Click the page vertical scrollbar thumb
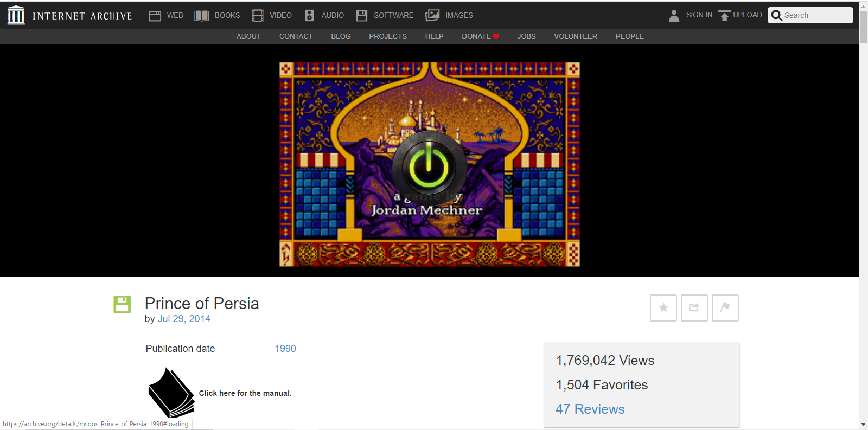The image size is (868, 430). point(863,26)
